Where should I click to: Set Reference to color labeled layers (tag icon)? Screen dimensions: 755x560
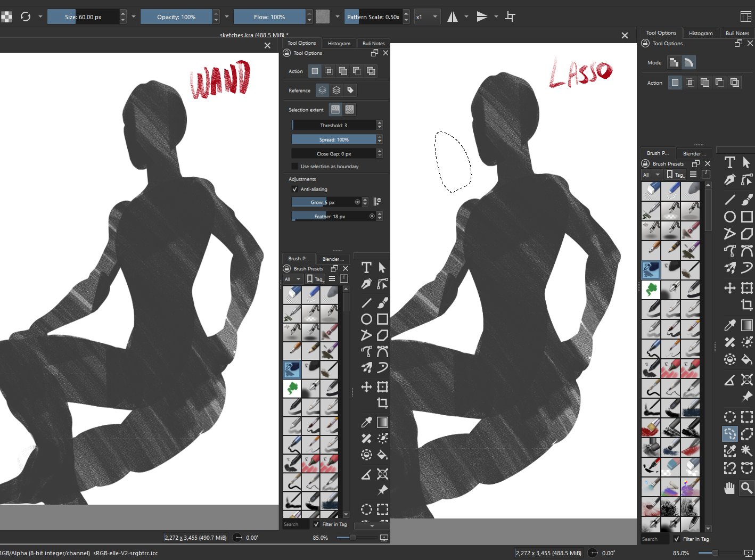click(x=350, y=90)
